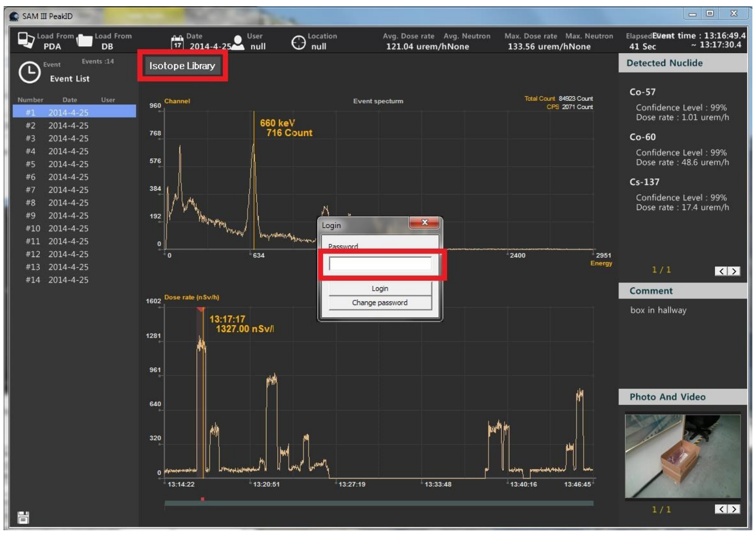Click the User column header in Event List
Image resolution: width=756 pixels, height=536 pixels.
tap(108, 100)
